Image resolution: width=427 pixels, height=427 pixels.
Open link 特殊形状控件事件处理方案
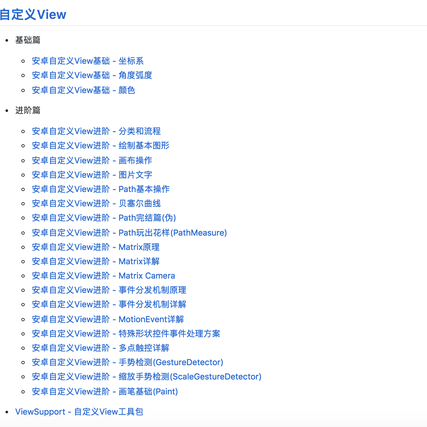pos(169,334)
